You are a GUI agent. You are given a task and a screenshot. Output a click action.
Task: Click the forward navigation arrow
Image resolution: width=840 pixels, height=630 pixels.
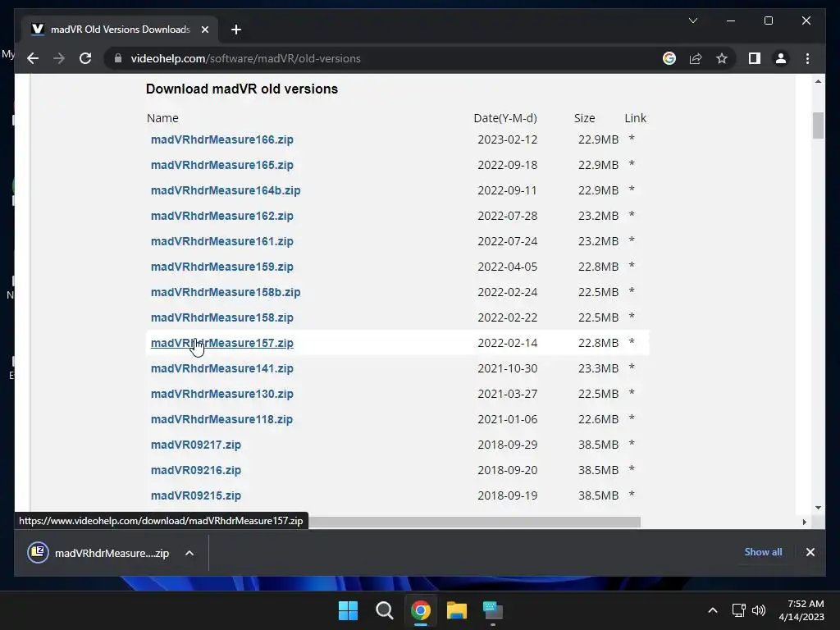pos(59,58)
